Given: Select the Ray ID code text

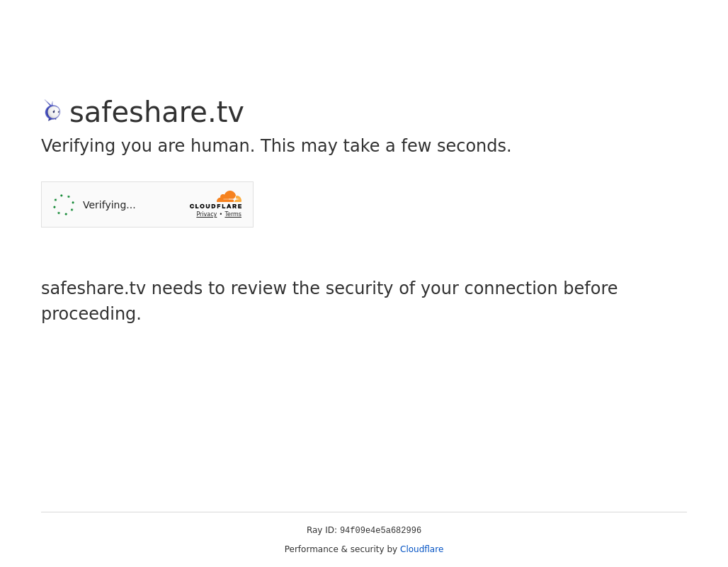Looking at the screenshot, I should click(x=380, y=530).
